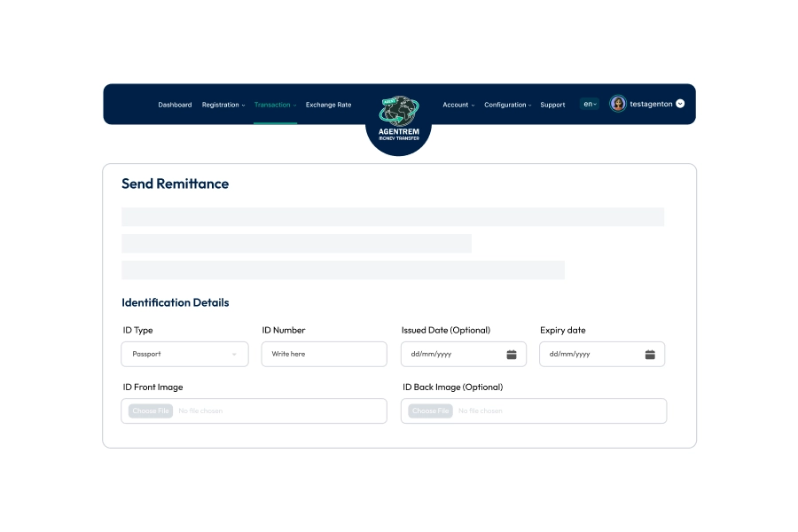Click the AgentRem globe logo
798x532 pixels.
pos(398,113)
